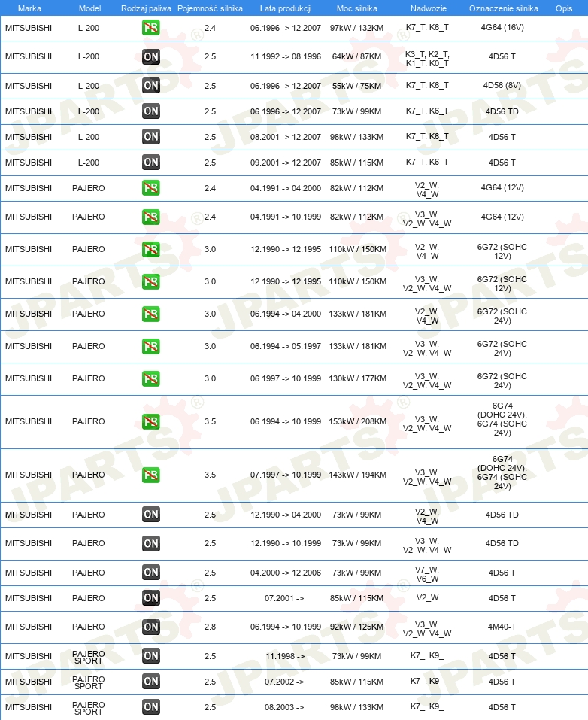
Task: Click petrol icon in L-200 2.4 row
Action: point(150,28)
